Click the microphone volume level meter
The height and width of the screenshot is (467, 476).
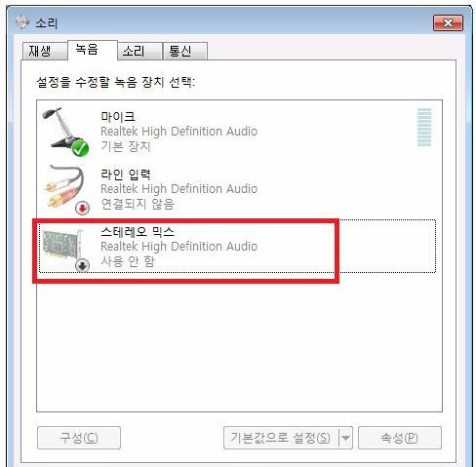point(424,128)
